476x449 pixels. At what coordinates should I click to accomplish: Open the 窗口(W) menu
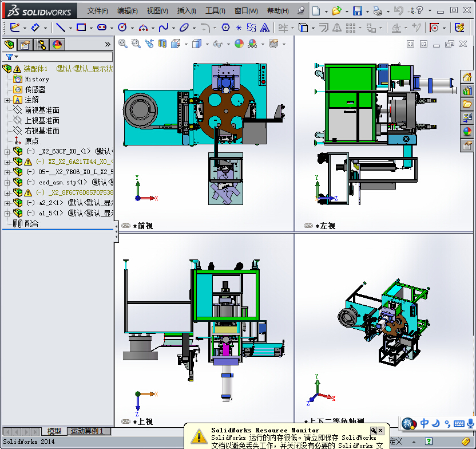[246, 11]
